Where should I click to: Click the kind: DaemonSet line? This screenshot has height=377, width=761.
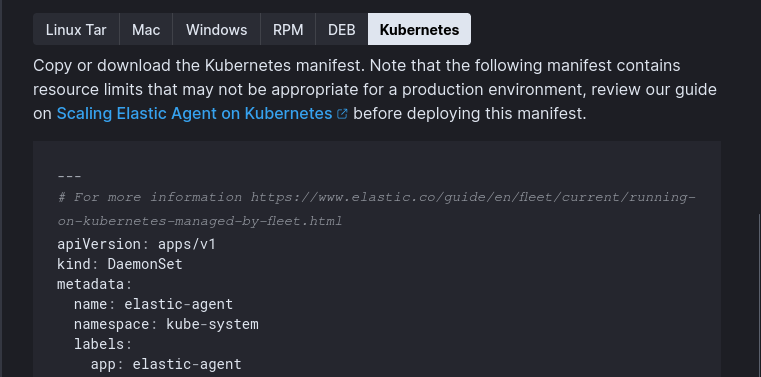pyautogui.click(x=120, y=264)
